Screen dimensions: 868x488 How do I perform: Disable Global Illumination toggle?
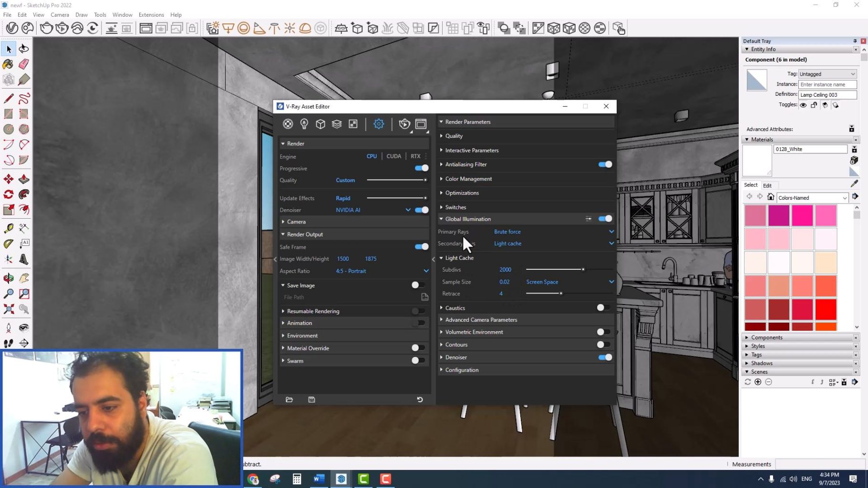pos(605,219)
